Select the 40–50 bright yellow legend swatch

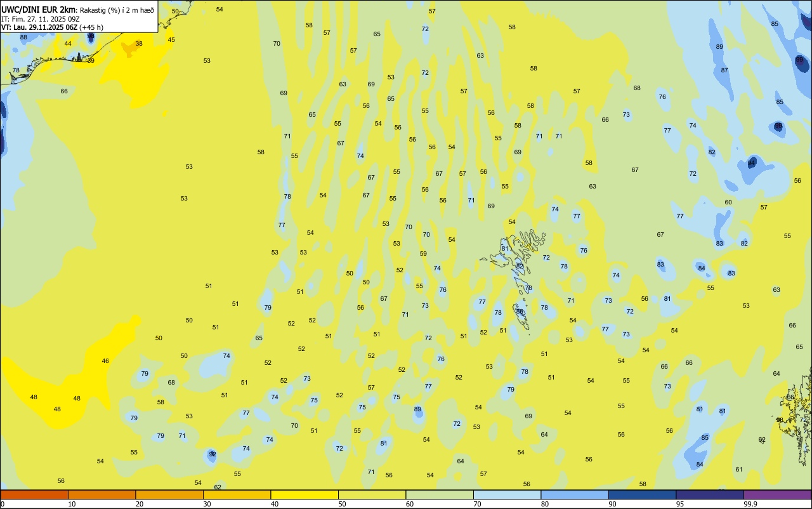(304, 494)
